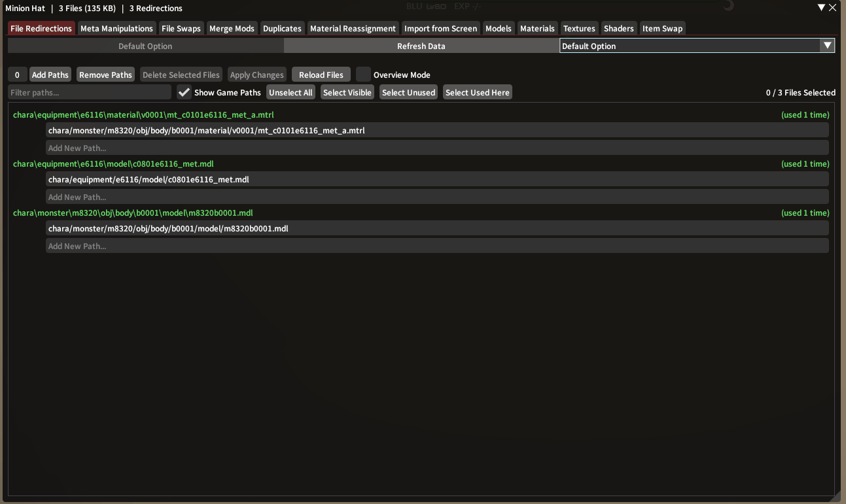Edit the m8320 material game path field

[x=437, y=130]
